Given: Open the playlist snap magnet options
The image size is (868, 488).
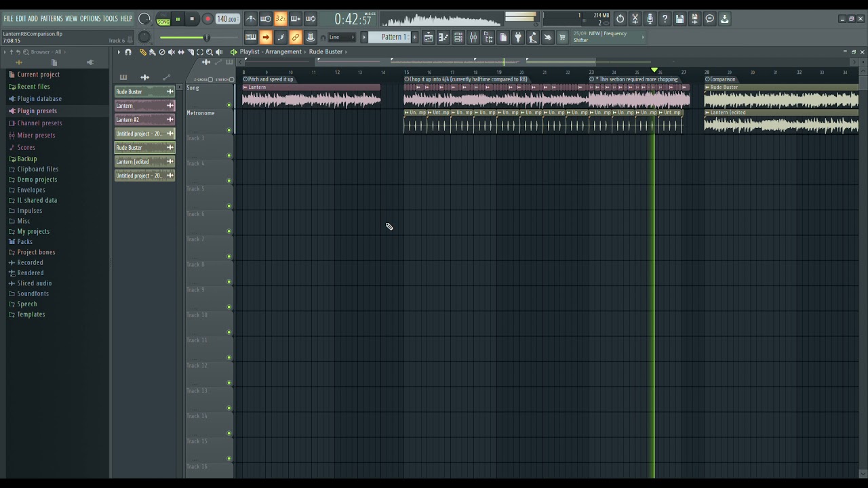Looking at the screenshot, I should tap(128, 52).
